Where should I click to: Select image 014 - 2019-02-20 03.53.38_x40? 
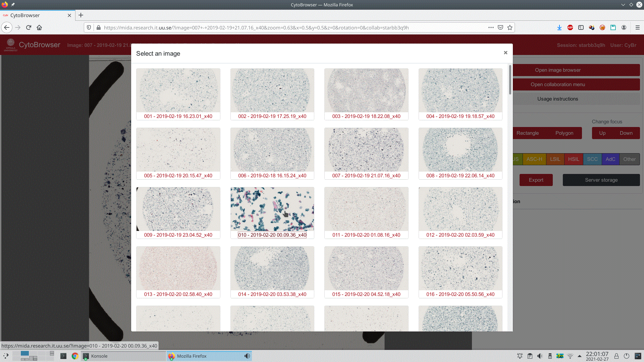pos(272,272)
